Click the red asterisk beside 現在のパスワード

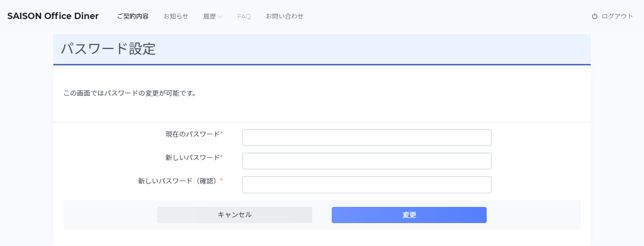pos(221,133)
